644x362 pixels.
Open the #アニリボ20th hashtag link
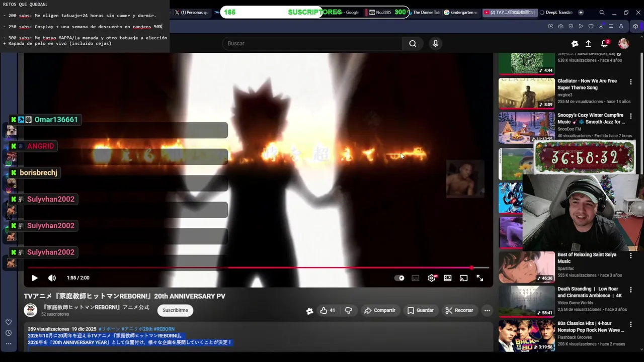point(137,329)
